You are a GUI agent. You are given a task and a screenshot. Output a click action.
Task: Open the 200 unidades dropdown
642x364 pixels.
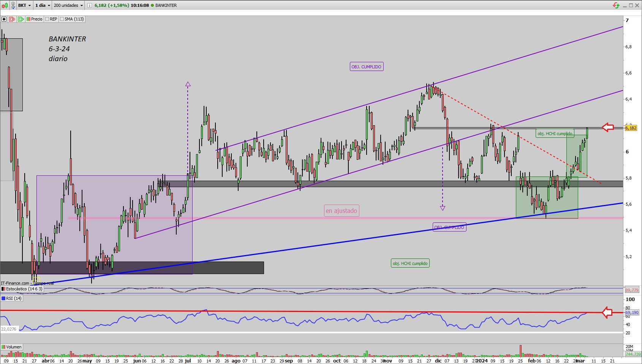click(x=68, y=5)
